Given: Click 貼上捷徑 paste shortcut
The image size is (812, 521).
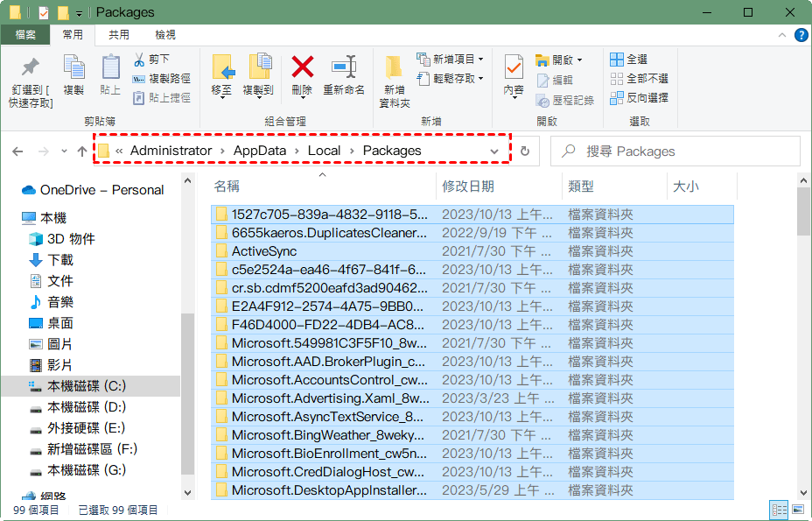Looking at the screenshot, I should pyautogui.click(x=162, y=98).
